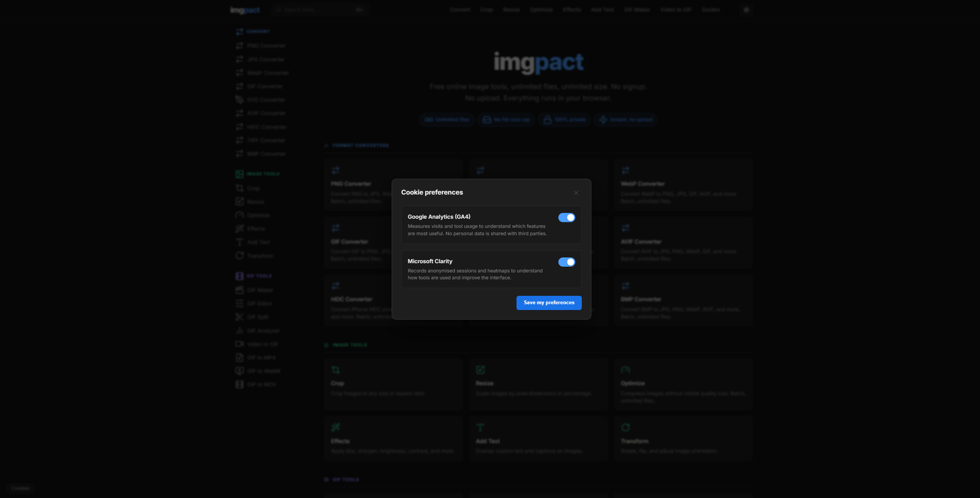The width and height of the screenshot is (980, 498).
Task: Select GIF Converter sidebar icon
Action: tap(240, 86)
